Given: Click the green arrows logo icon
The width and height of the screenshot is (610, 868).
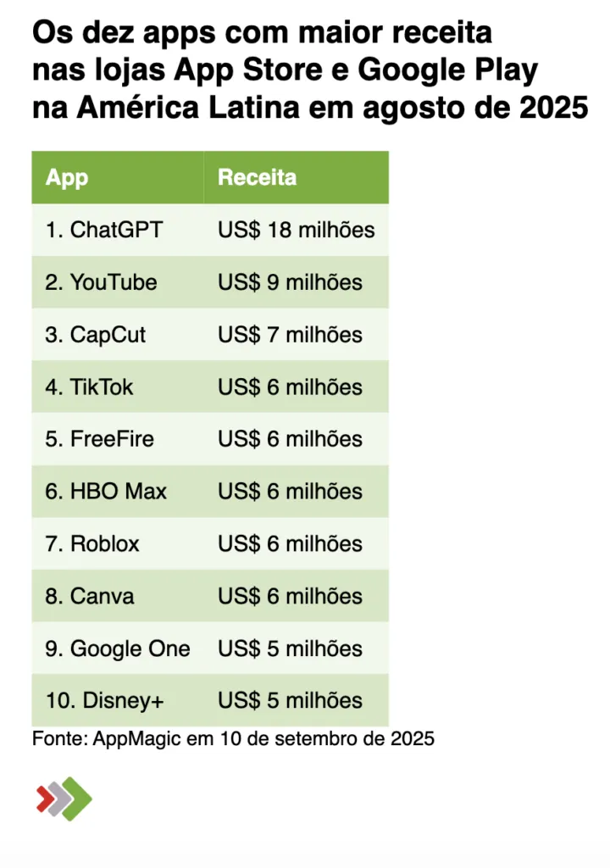Looking at the screenshot, I should (x=64, y=798).
